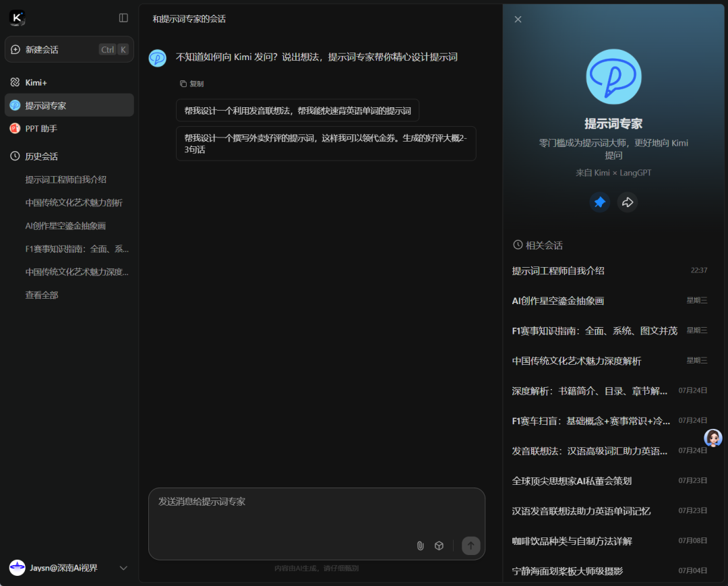
Task: Expand the Jaysn@深南Ai视界 account menu
Action: pyautogui.click(x=123, y=568)
